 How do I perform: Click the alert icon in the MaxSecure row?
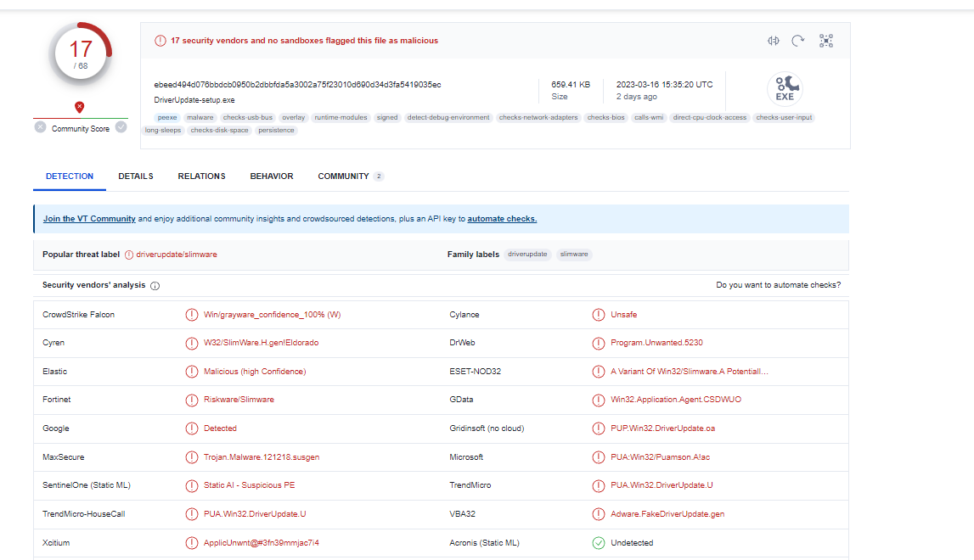tap(192, 457)
